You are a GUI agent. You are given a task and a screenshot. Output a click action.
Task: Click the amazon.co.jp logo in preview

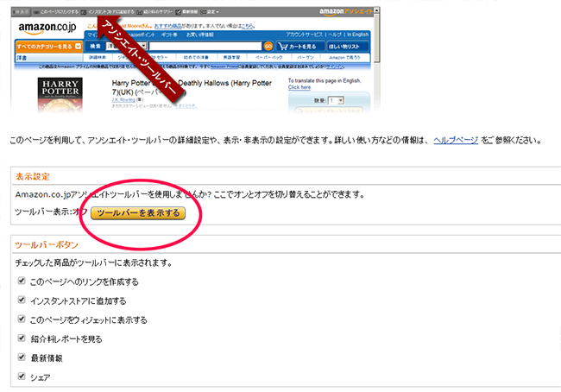point(47,28)
